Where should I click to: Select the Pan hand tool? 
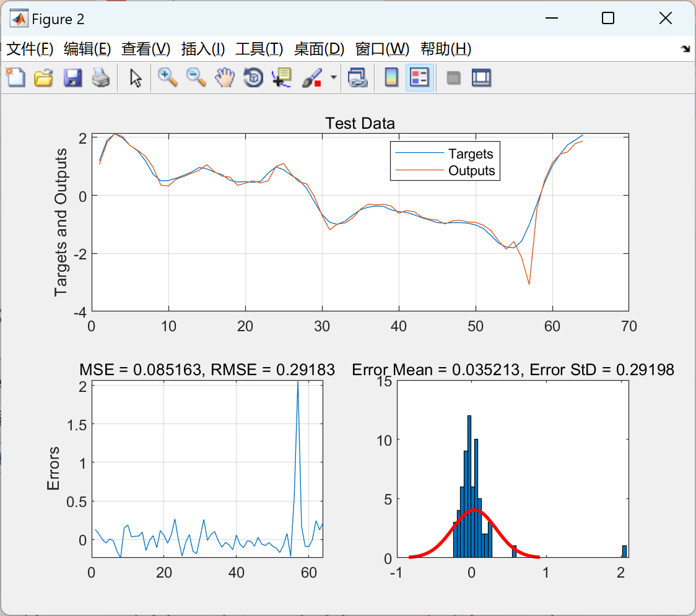tap(225, 77)
